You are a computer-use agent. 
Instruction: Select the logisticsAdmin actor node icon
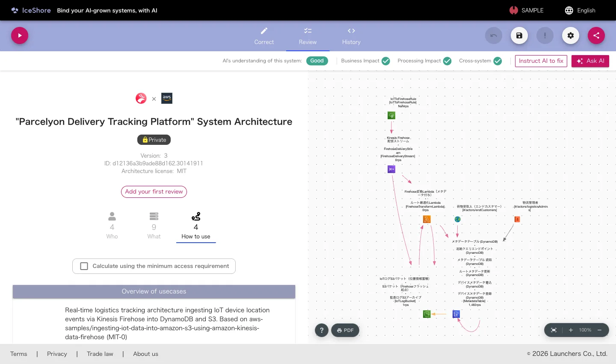click(517, 219)
